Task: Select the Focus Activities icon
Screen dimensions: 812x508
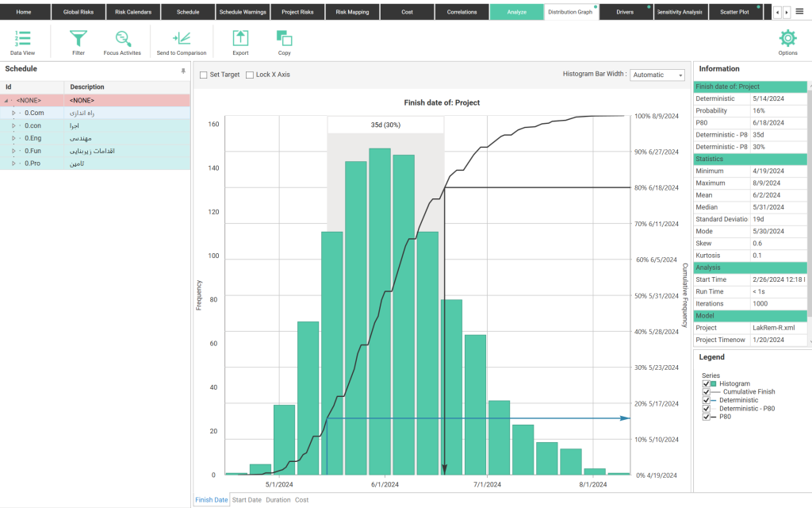Action: tap(122, 40)
